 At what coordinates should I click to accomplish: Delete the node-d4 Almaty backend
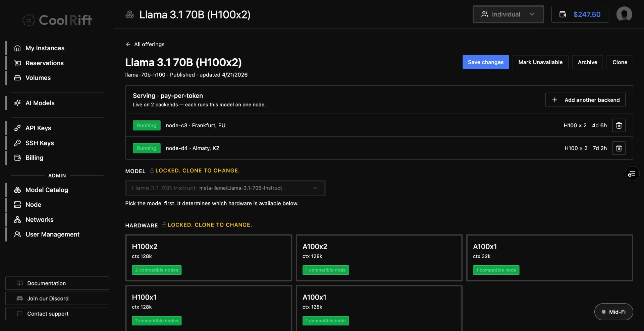pyautogui.click(x=619, y=148)
